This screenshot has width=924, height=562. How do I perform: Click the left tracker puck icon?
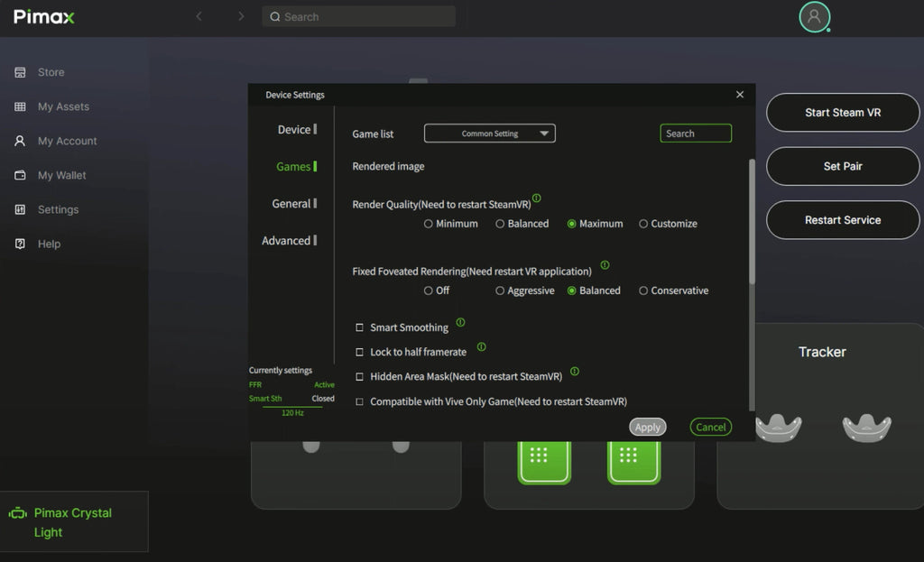[x=779, y=427]
